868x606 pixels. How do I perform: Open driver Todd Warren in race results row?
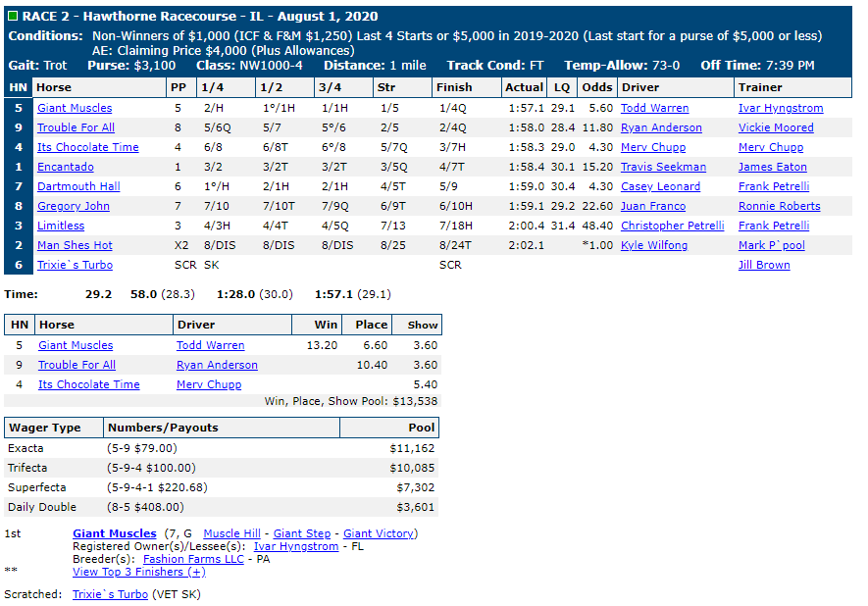[654, 108]
